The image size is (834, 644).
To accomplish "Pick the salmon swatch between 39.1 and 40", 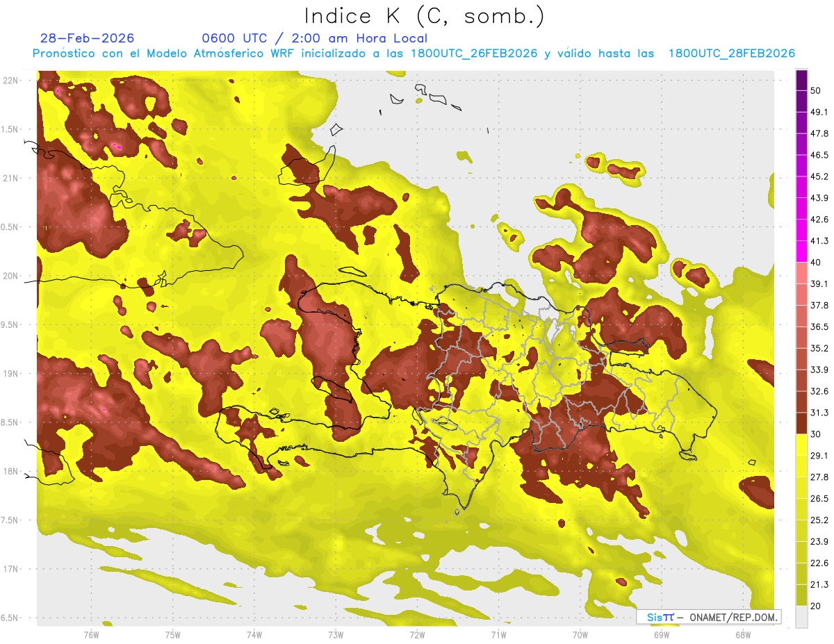I will click(x=801, y=273).
